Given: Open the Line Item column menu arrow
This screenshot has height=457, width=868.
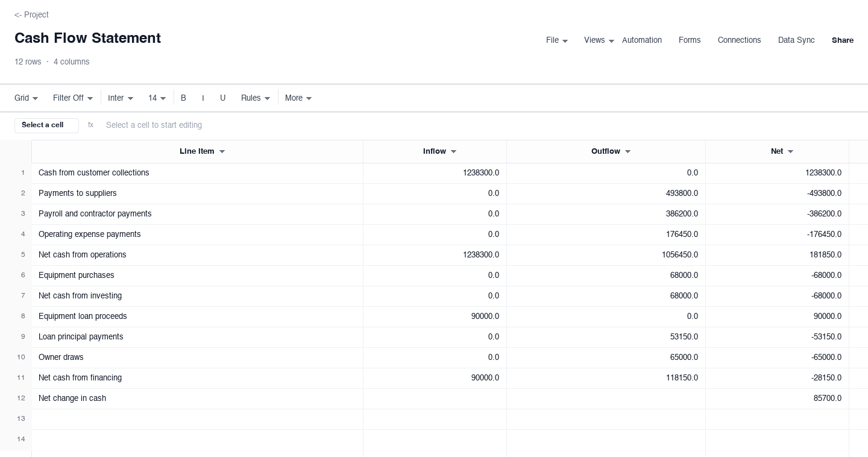Looking at the screenshot, I should (222, 152).
